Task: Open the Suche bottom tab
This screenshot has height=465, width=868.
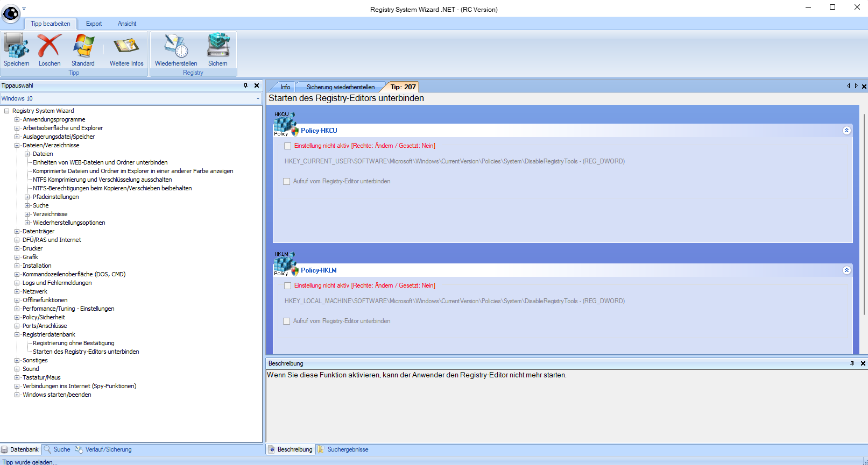Action: pyautogui.click(x=57, y=449)
